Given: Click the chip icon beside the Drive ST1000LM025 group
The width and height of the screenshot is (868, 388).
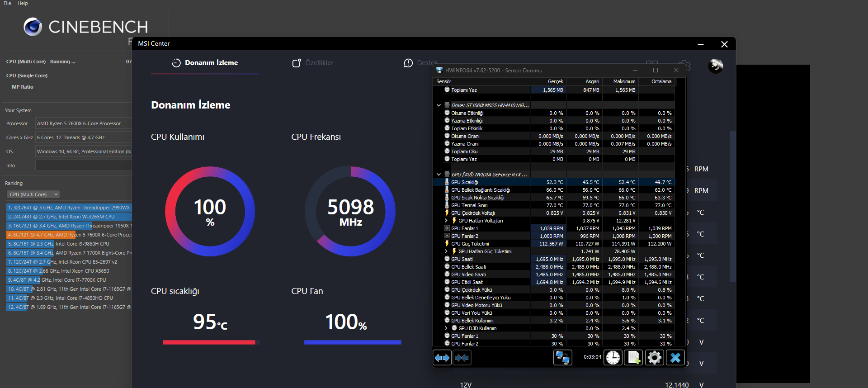Looking at the screenshot, I should 447,105.
